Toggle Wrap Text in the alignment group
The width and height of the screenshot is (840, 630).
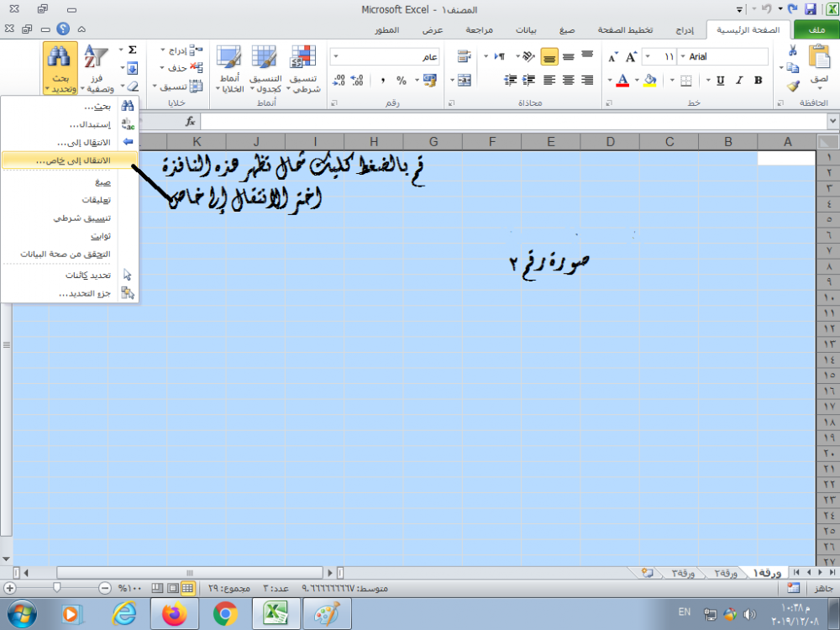click(464, 55)
